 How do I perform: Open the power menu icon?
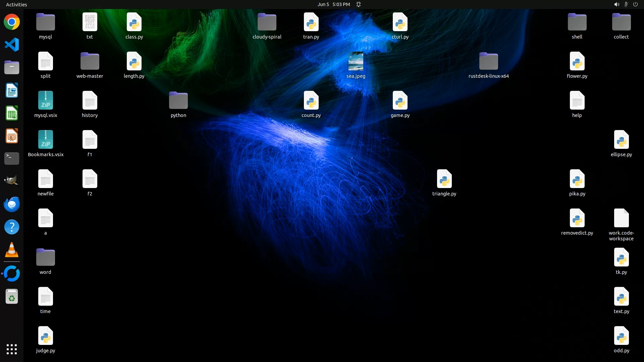coord(635,4)
